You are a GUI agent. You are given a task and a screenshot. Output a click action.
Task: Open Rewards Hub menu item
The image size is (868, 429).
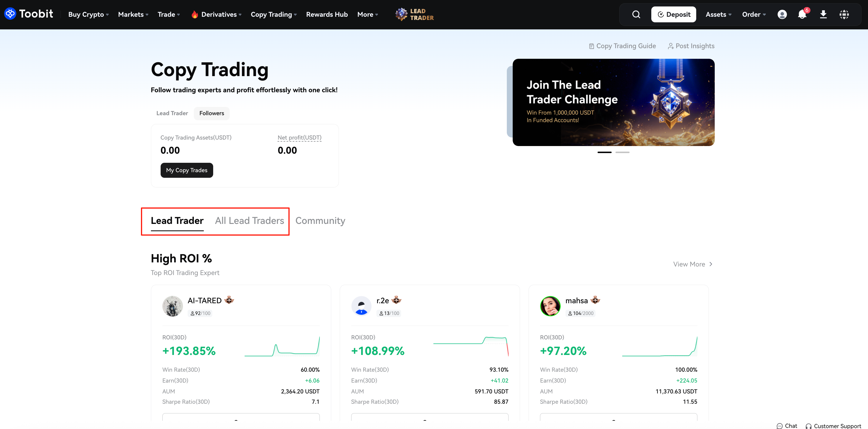(x=327, y=14)
